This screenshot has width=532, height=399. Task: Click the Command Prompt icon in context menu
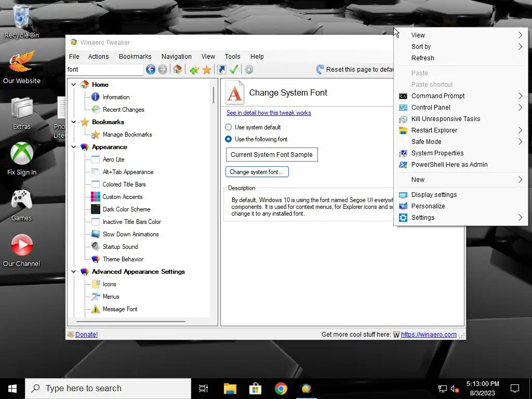tap(403, 96)
